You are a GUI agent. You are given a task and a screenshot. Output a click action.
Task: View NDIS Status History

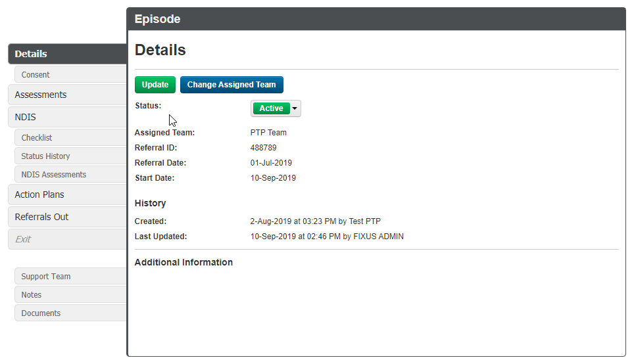(x=71, y=156)
